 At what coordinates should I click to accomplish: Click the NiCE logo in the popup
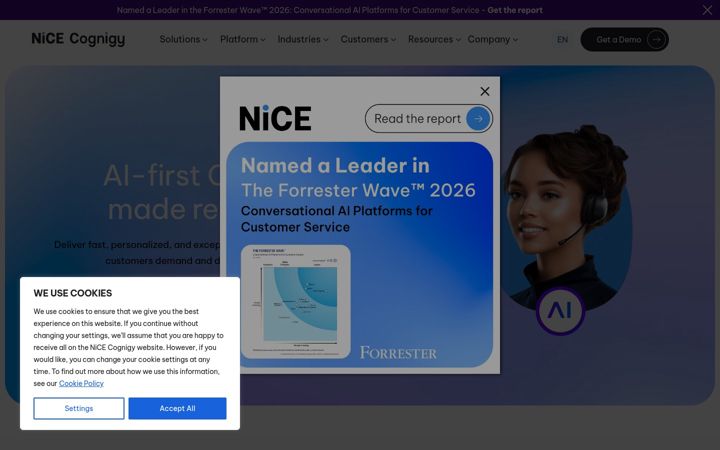click(275, 118)
